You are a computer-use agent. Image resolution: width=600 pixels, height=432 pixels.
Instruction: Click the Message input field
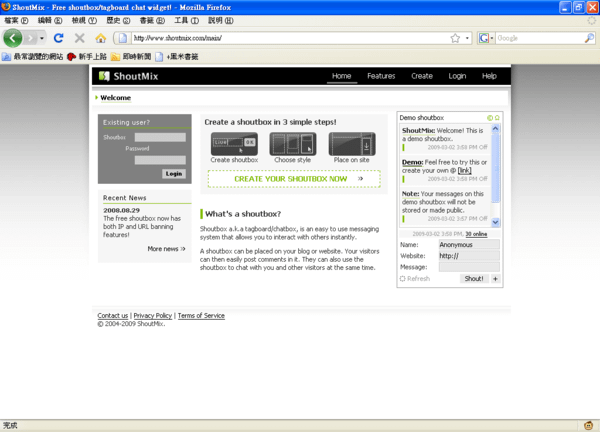click(x=469, y=267)
